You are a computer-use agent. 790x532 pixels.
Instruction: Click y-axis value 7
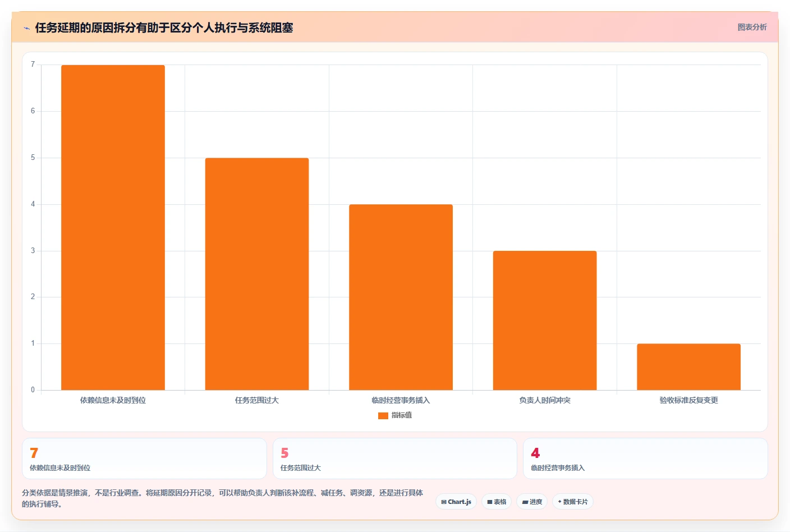click(33, 65)
